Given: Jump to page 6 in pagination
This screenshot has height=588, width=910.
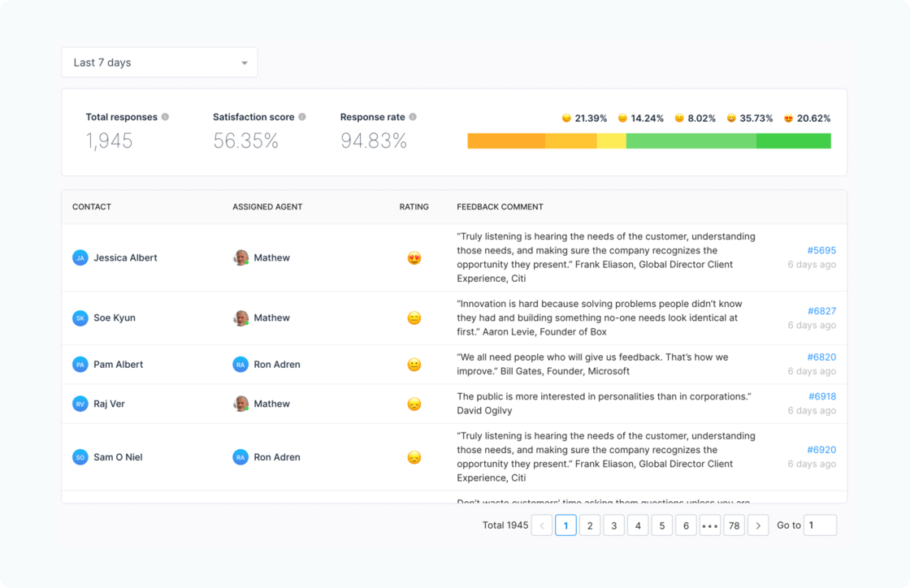Looking at the screenshot, I should click(x=686, y=525).
